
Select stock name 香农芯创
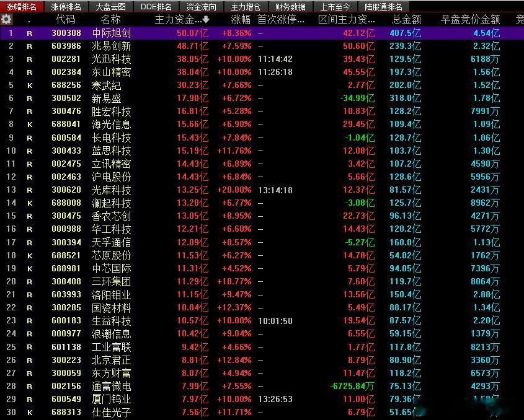pyautogui.click(x=111, y=216)
